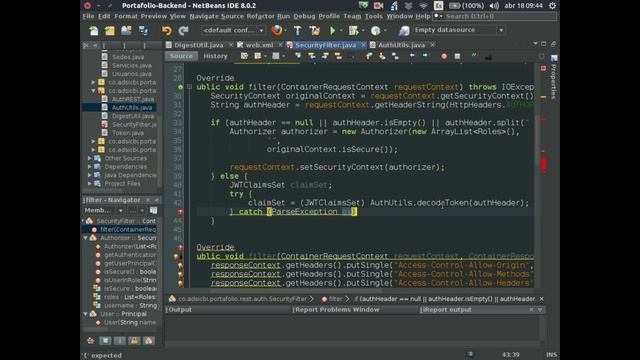Click the Redo arrow icon
Screen dimensions: 640x360
tap(183, 31)
